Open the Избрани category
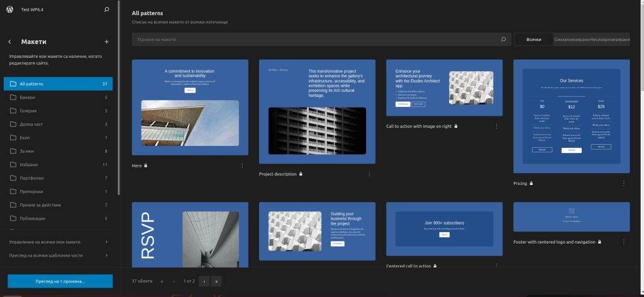The height and width of the screenshot is (297, 644). tap(58, 165)
